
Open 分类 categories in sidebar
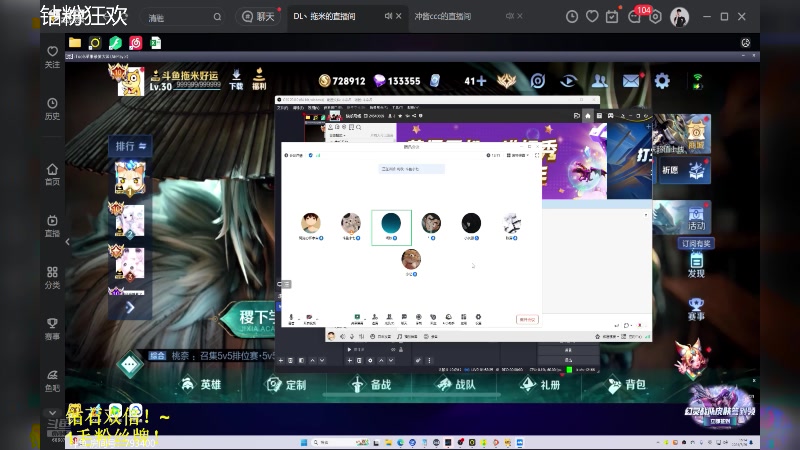(x=52, y=278)
